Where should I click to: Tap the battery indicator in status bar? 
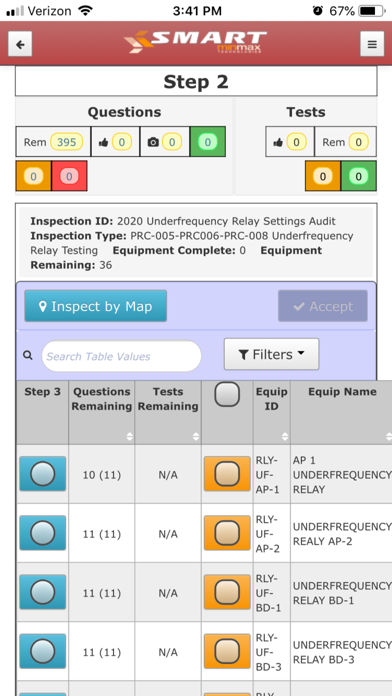372,11
